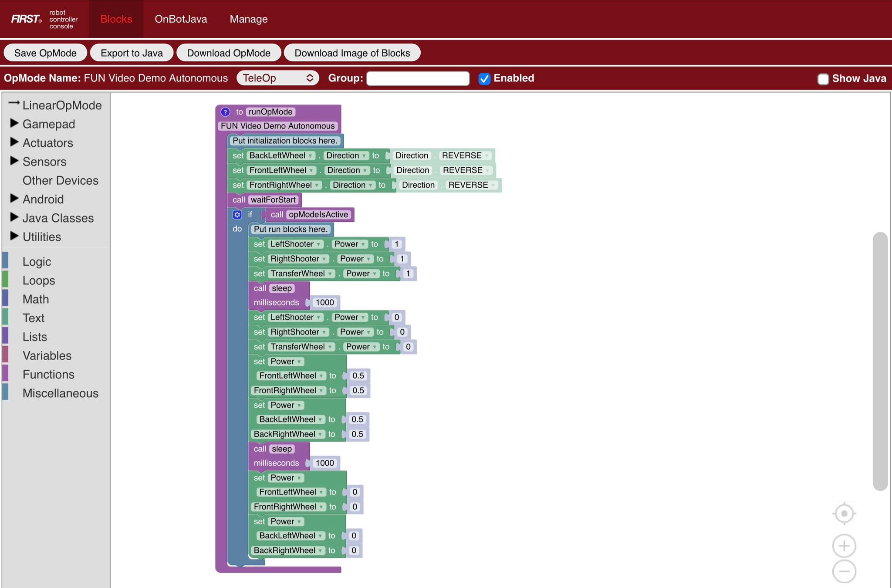
Task: Open the Functions toolbox category
Action: (x=48, y=374)
